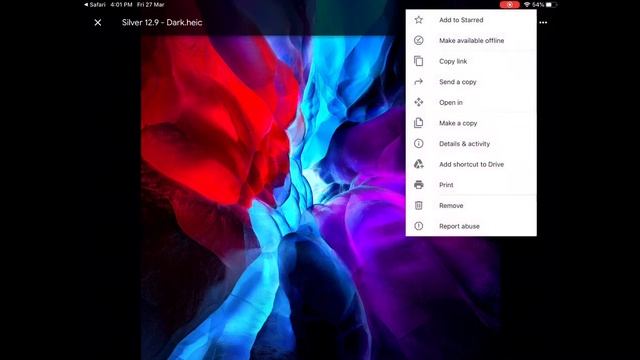The width and height of the screenshot is (640, 360).
Task: Open Details & activity
Action: click(x=471, y=143)
